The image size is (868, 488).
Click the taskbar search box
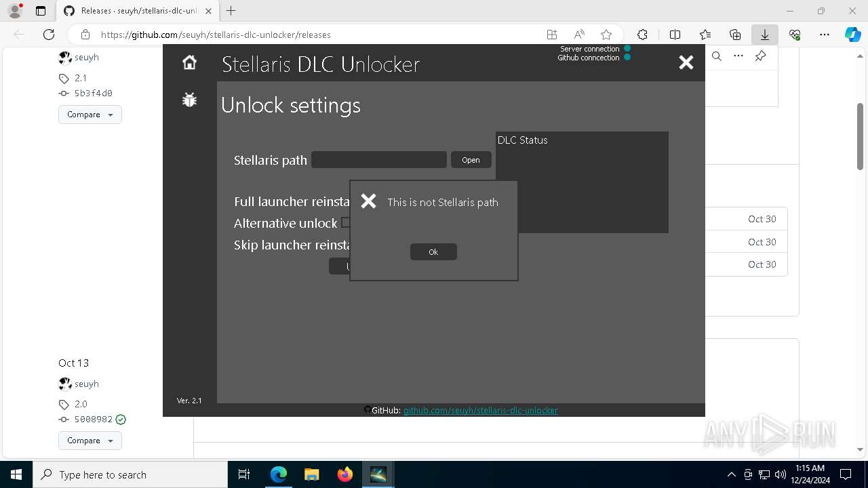pos(130,474)
